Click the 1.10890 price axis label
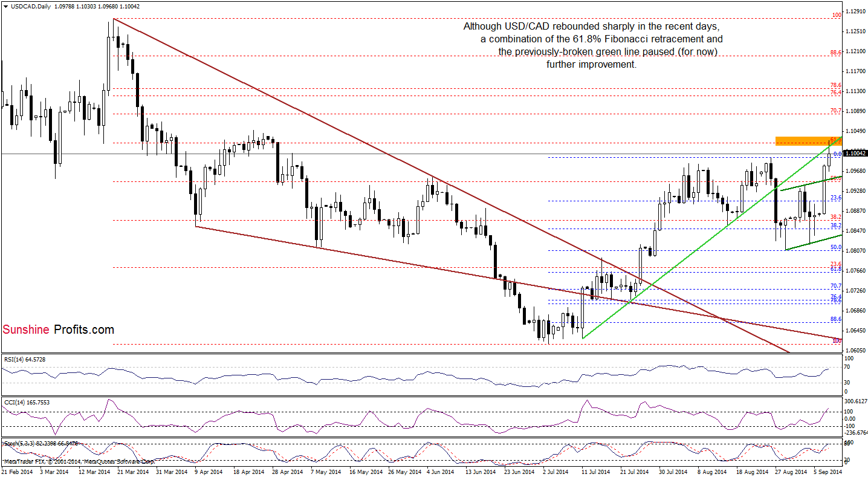The image size is (868, 477). click(855, 111)
